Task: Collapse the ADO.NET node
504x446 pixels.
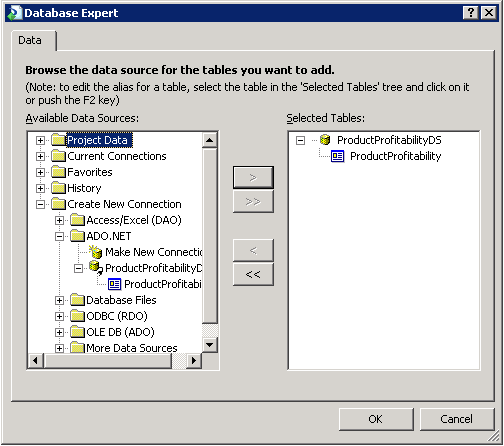Action: (59, 236)
